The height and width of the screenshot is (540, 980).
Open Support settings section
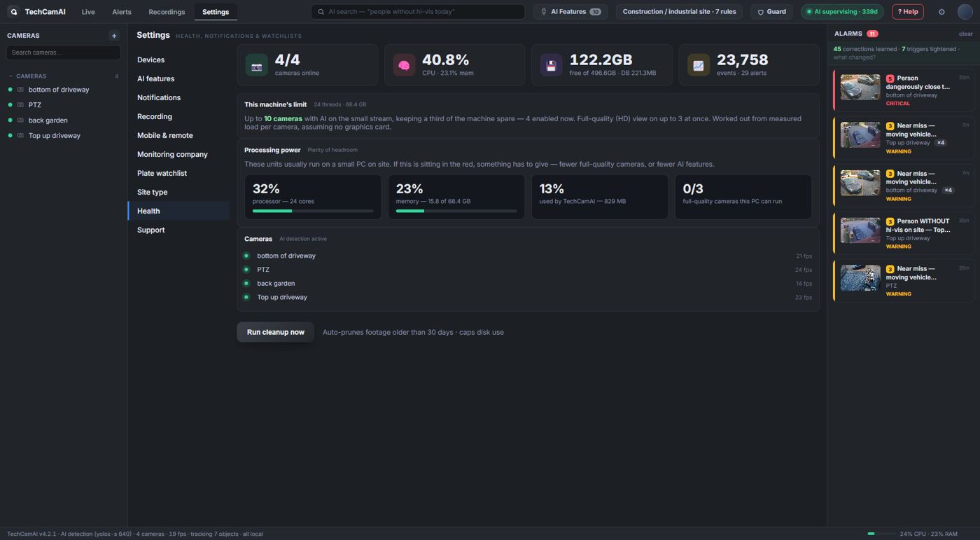tap(178, 230)
